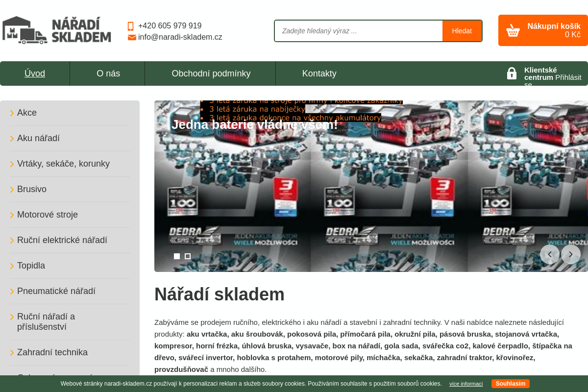Accept cookies with the Souhlasím button
Image resolution: width=588 pixels, height=392 pixels.
coord(510,384)
